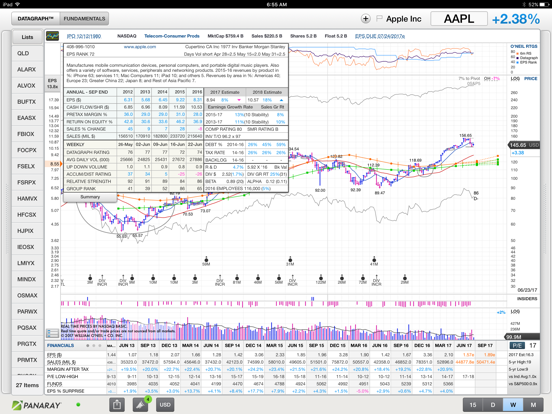The height and width of the screenshot is (414, 552).
Task: Open the FINANCIALS panel header
Action: coord(61,346)
